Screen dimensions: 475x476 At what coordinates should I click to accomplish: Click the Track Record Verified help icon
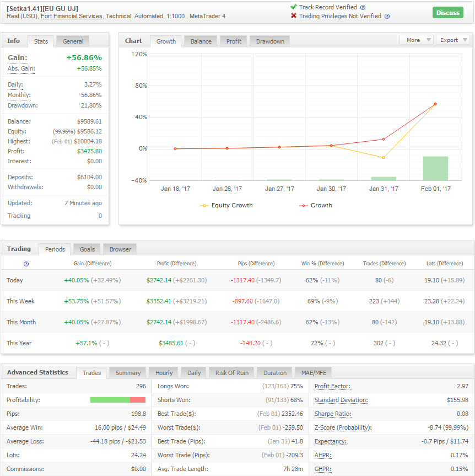(363, 8)
